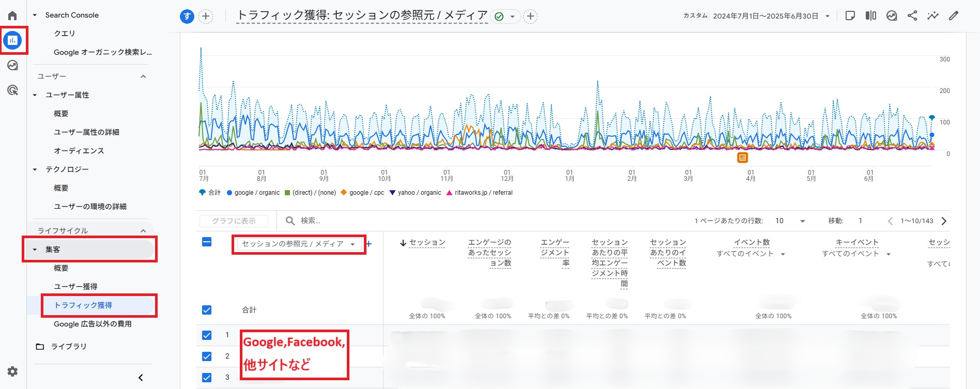980x389 pixels.
Task: Uncheck the 合計 row checkbox
Action: coord(207,310)
